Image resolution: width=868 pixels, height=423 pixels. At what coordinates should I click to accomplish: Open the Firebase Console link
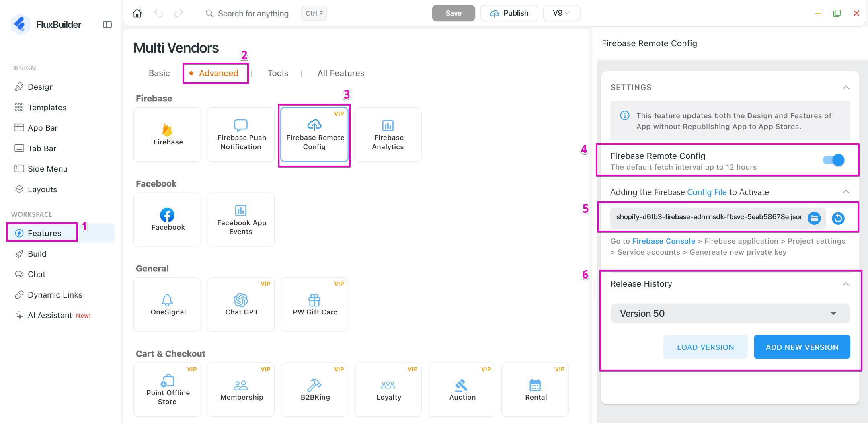click(x=663, y=241)
